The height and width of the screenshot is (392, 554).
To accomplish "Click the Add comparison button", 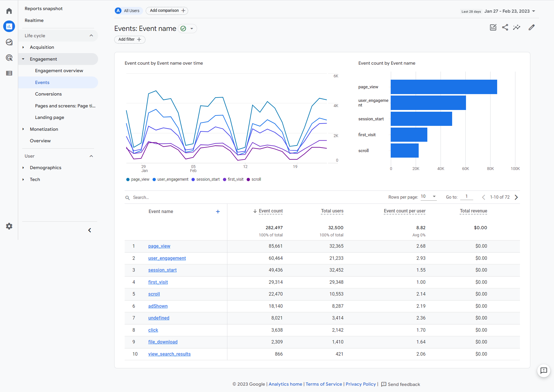I will tap(167, 10).
